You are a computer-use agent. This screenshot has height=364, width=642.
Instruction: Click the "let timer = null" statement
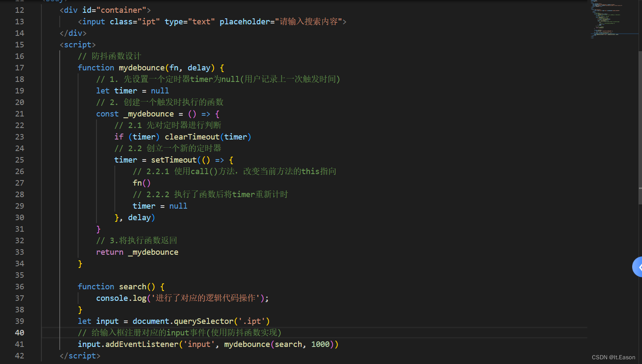(x=132, y=90)
